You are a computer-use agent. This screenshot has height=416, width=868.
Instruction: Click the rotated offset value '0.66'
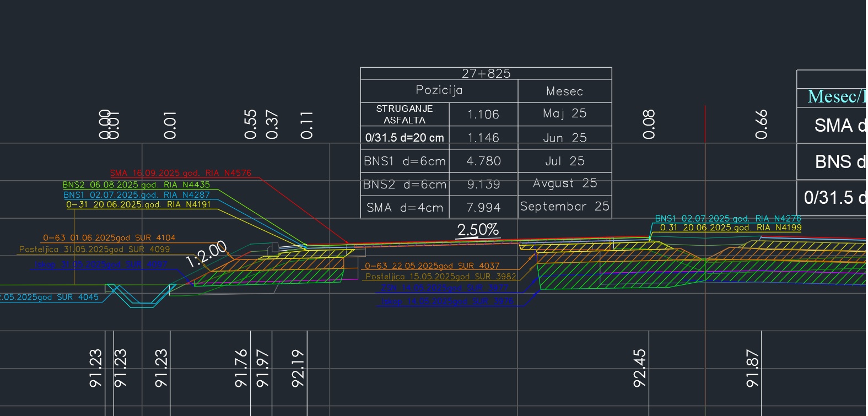pyautogui.click(x=761, y=124)
